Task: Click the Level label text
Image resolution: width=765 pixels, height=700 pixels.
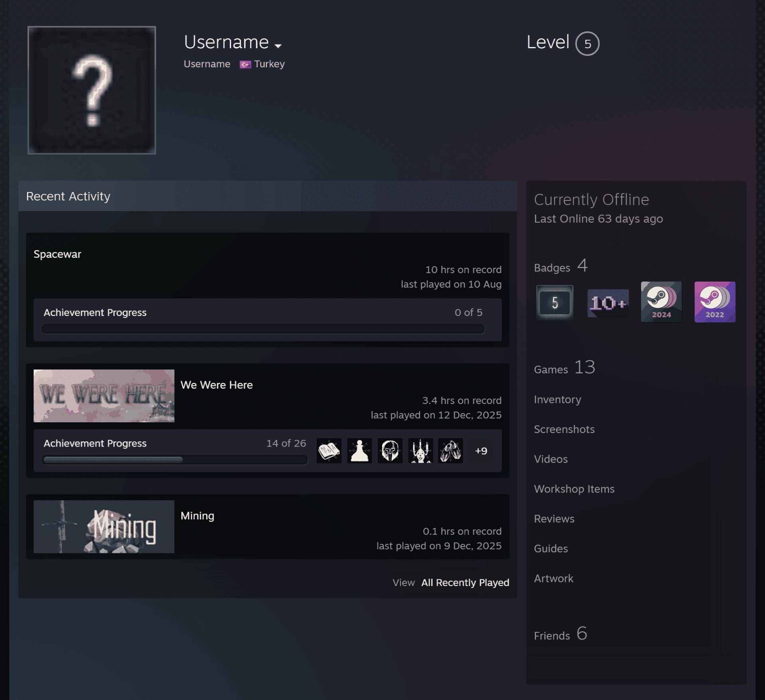Action: [548, 42]
